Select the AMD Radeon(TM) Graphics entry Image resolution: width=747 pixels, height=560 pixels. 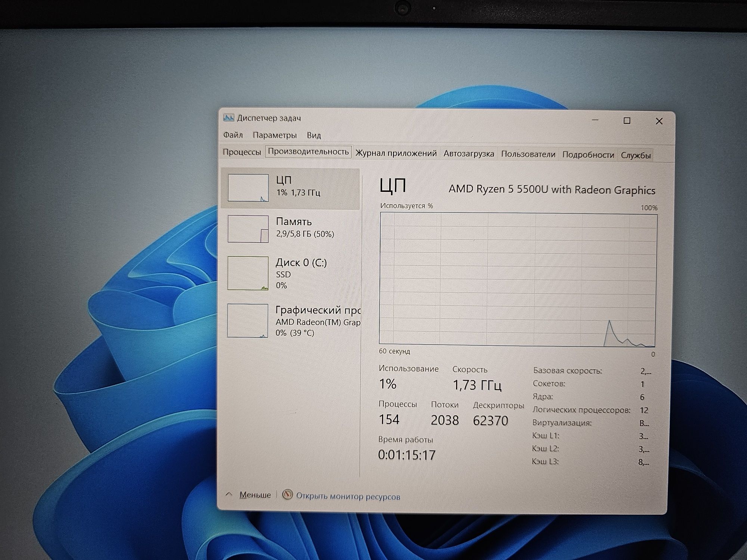pos(291,321)
